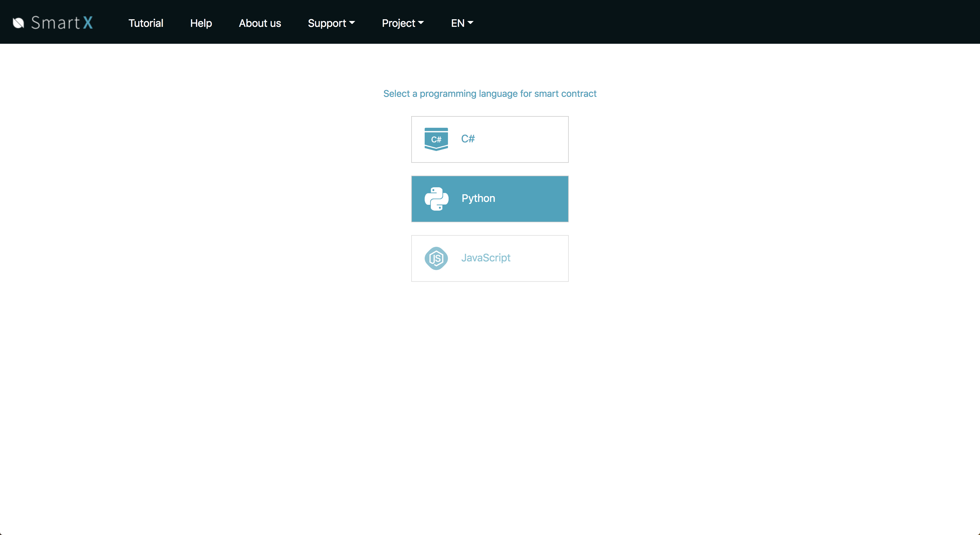The height and width of the screenshot is (535, 980).
Task: Click the 'Select a programming language' heading
Action: click(x=490, y=94)
